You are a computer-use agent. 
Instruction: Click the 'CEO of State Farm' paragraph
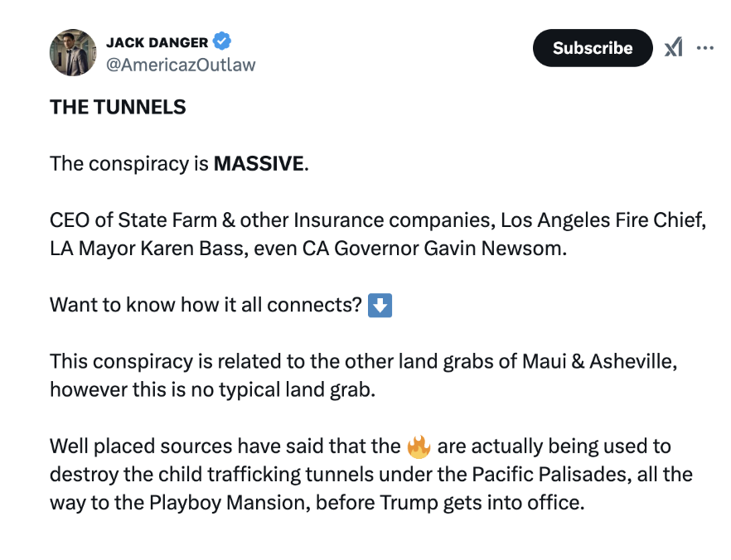pos(378,234)
